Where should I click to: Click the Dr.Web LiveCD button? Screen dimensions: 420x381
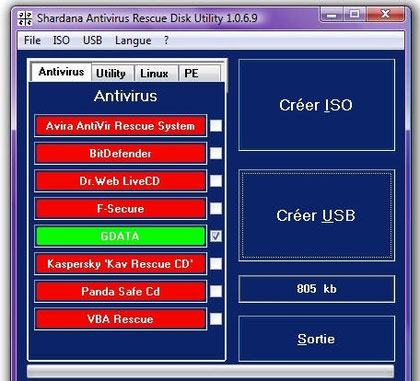click(120, 181)
